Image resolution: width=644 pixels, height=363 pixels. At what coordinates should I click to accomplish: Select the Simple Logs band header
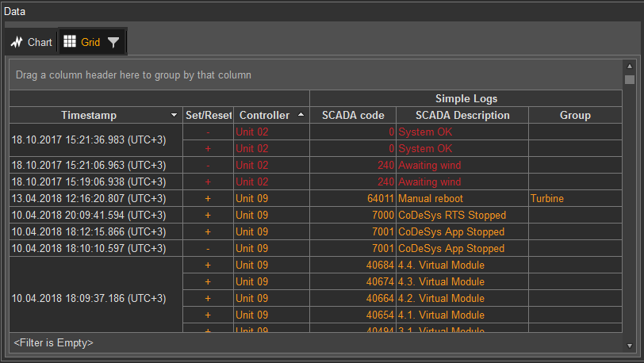click(x=466, y=98)
